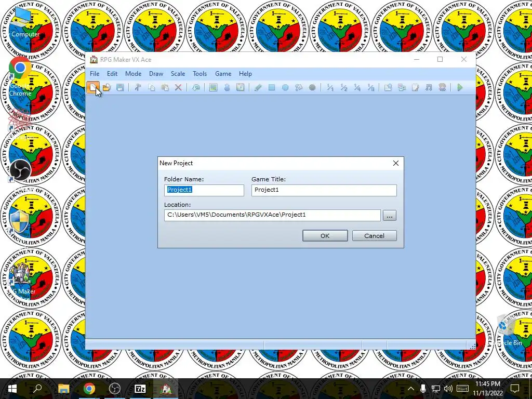Click the Game Title input field
The width and height of the screenshot is (532, 399).
tap(324, 190)
